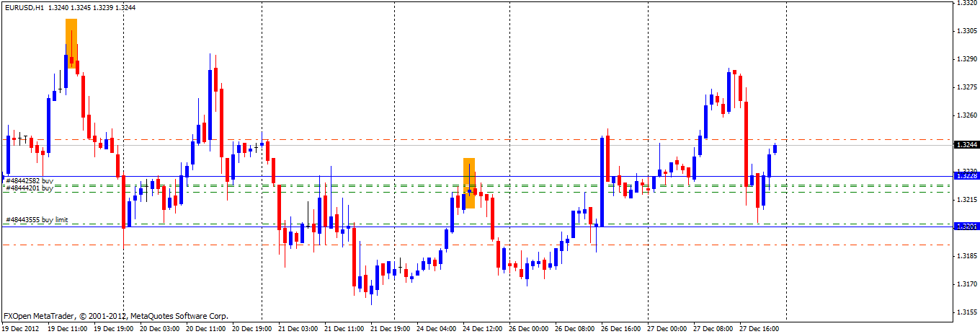This screenshot has height=334, width=980.
Task: Click the 1.3170 price scale label
Action: [x=966, y=284]
